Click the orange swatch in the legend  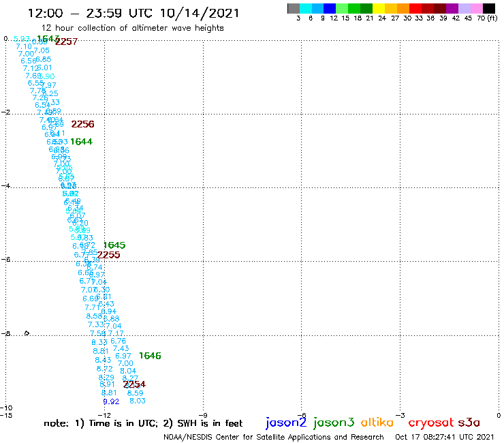pyautogui.click(x=403, y=8)
